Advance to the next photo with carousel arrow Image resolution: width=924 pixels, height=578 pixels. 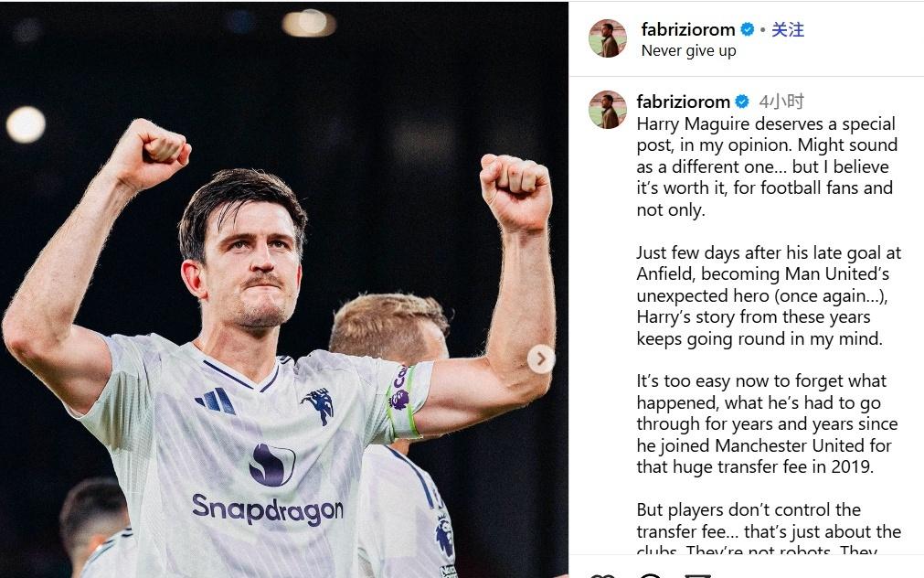(540, 359)
